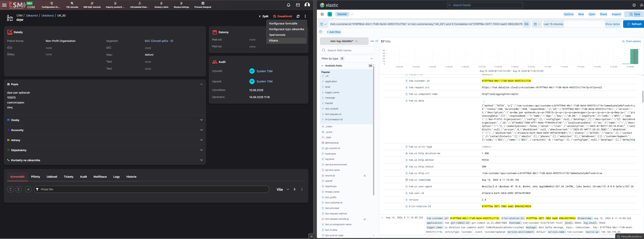Add a comment with the green plus icon

coord(28,189)
